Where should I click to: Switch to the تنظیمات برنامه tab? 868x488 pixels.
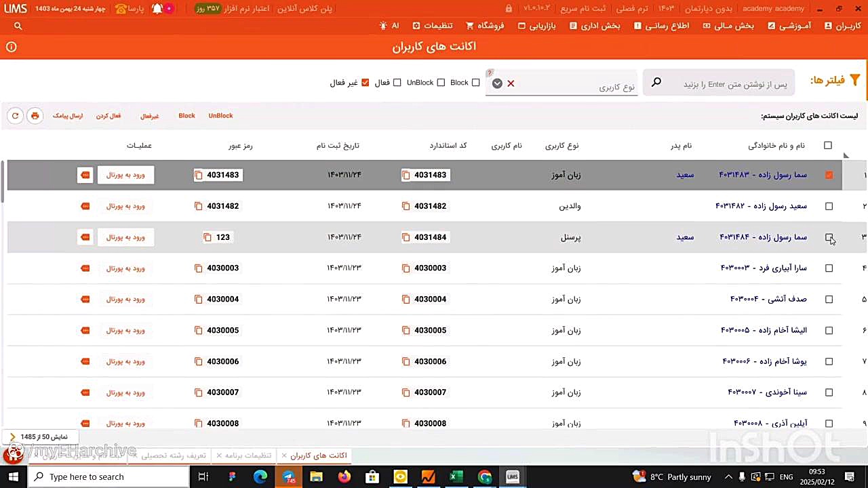pos(249,455)
